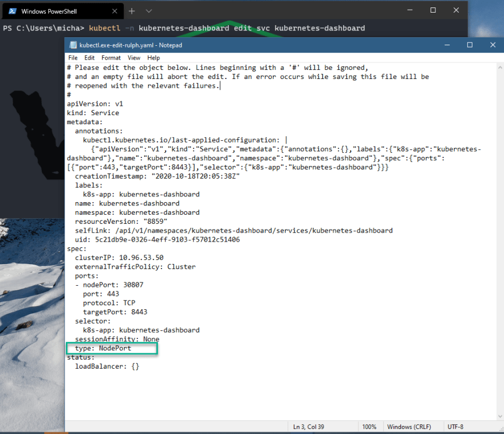Click the PowerShell icon on the tab

point(13,11)
